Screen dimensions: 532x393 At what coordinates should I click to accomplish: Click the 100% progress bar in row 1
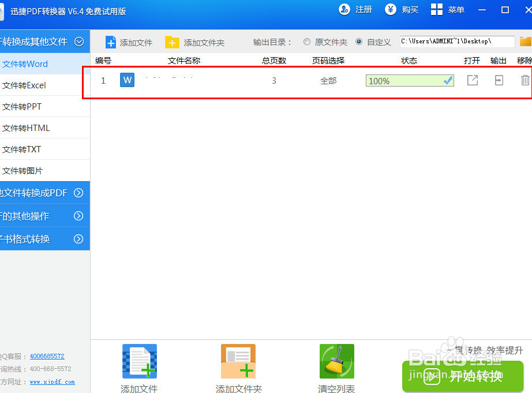click(410, 81)
